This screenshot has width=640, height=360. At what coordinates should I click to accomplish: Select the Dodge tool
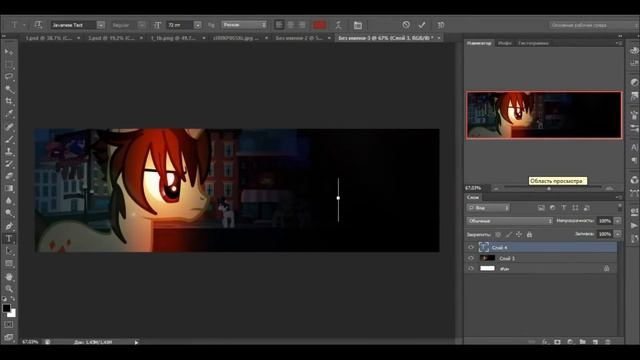tap(9, 213)
